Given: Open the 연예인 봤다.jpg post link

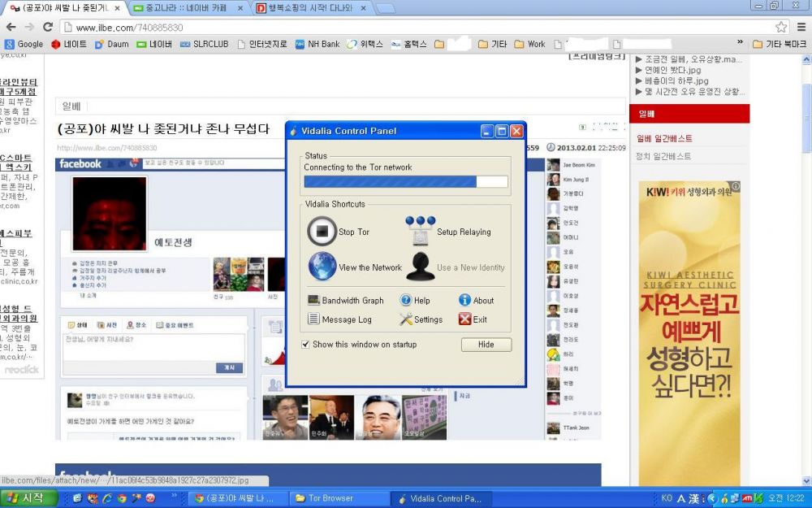Looking at the screenshot, I should [672, 70].
